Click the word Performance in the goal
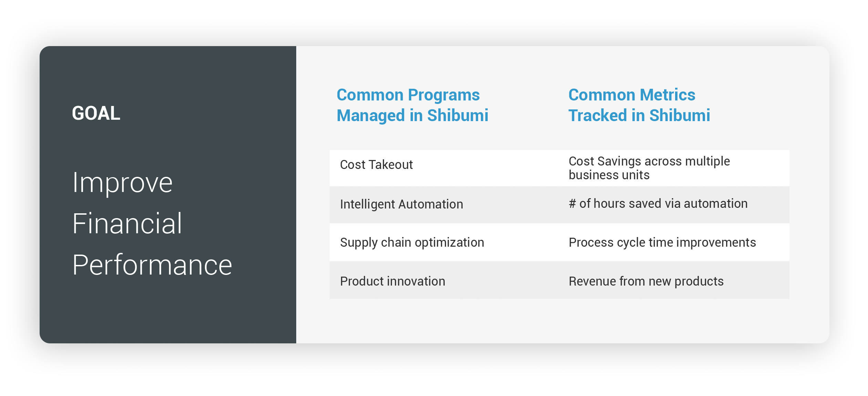The height and width of the screenshot is (396, 868). 152,265
